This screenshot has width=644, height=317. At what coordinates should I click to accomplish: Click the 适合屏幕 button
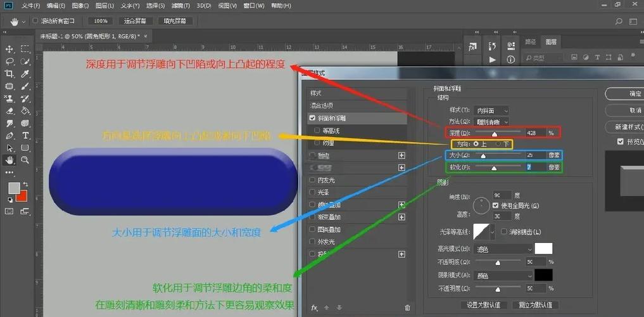click(x=135, y=21)
